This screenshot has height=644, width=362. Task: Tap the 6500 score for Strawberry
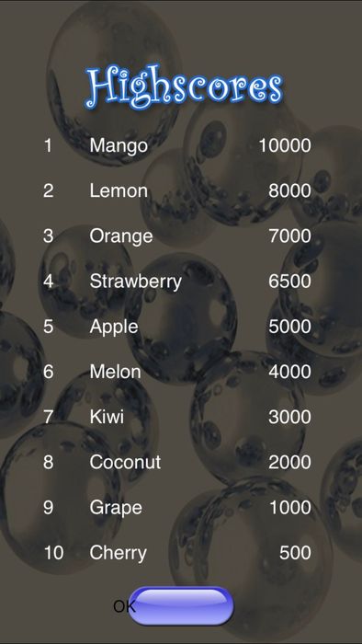289,282
